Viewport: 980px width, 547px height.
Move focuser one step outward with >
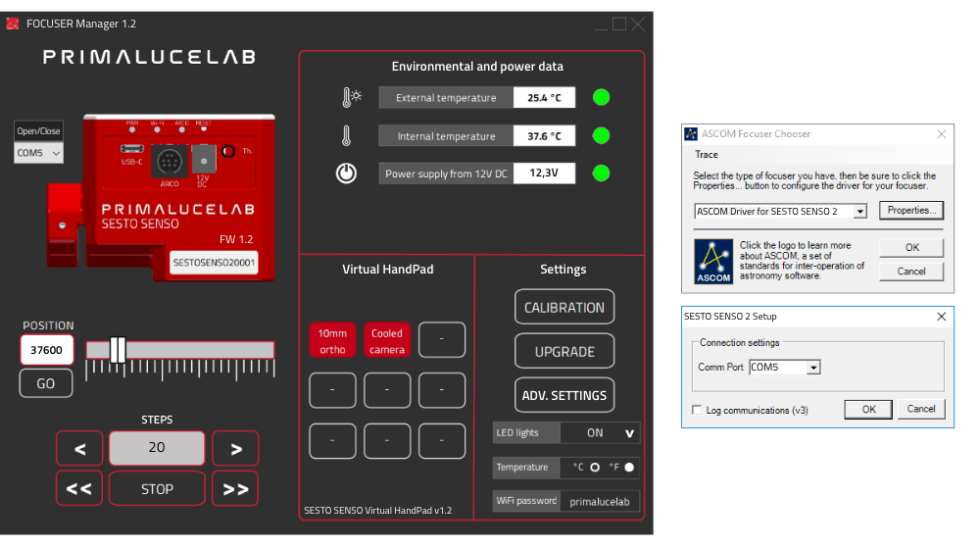coord(235,448)
